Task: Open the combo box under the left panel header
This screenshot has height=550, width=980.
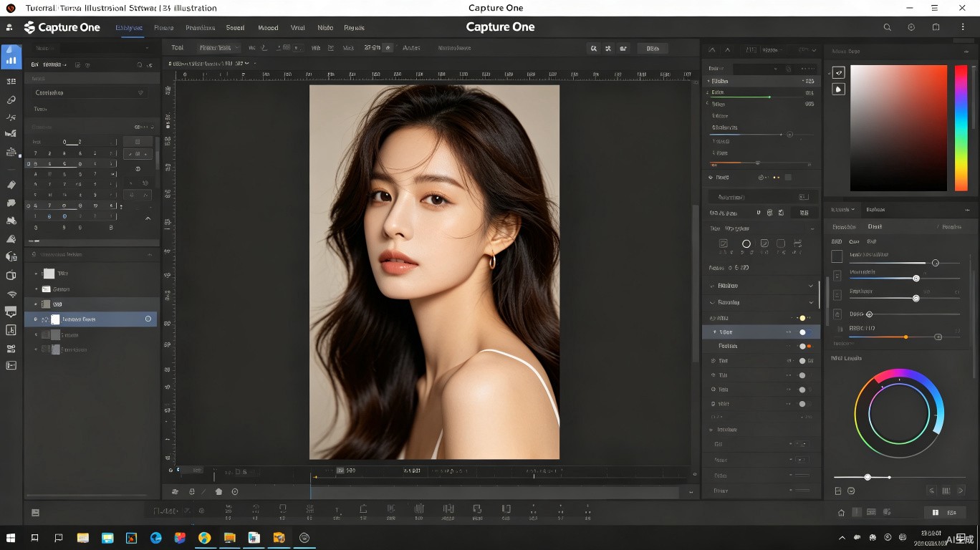Action: click(x=90, y=92)
